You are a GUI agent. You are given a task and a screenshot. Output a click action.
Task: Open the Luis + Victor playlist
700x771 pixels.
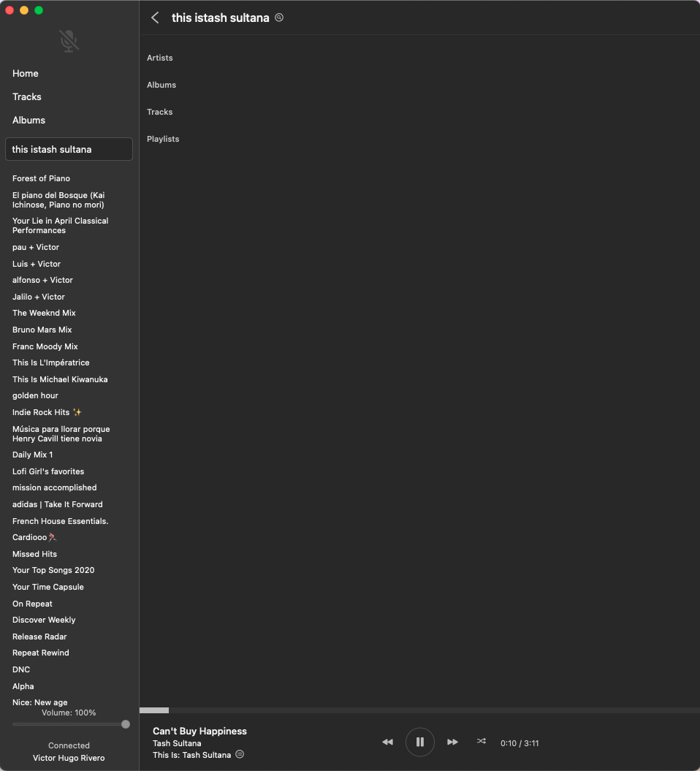pyautogui.click(x=37, y=264)
